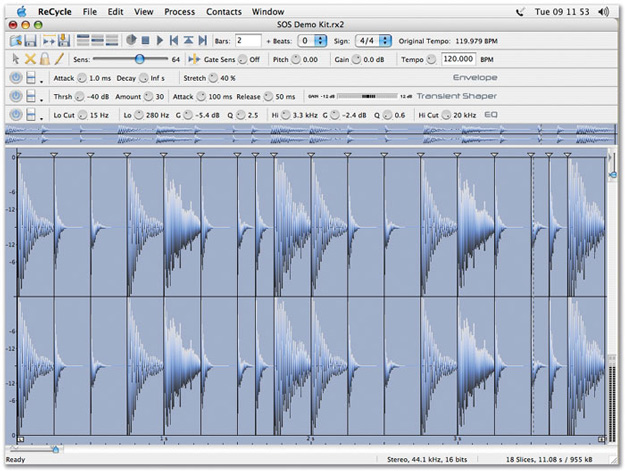The image size is (625, 471).
Task: Open a file with the folder icon
Action: (x=16, y=41)
